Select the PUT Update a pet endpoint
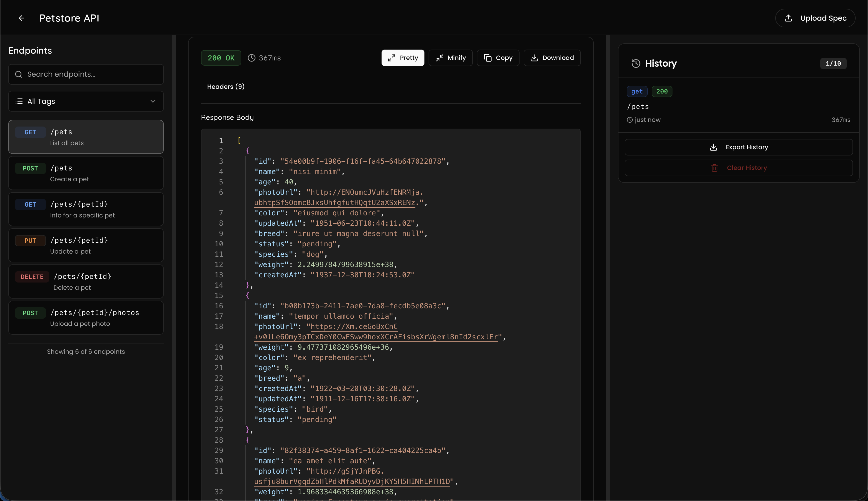The image size is (868, 501). (x=86, y=245)
